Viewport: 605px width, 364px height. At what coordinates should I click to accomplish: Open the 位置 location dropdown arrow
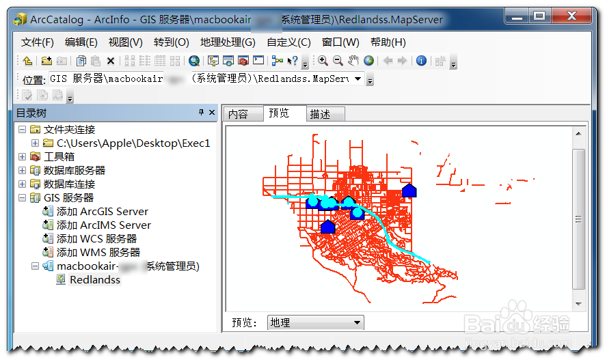point(358,79)
